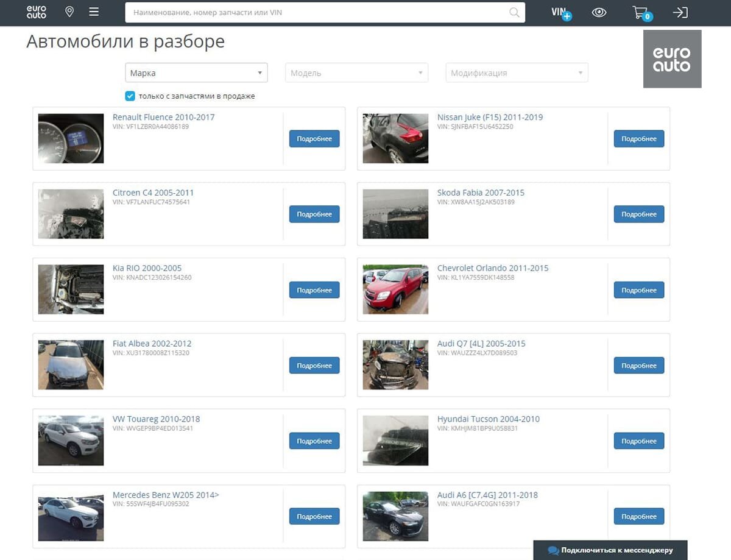Open the location pin selector

pyautogui.click(x=69, y=12)
